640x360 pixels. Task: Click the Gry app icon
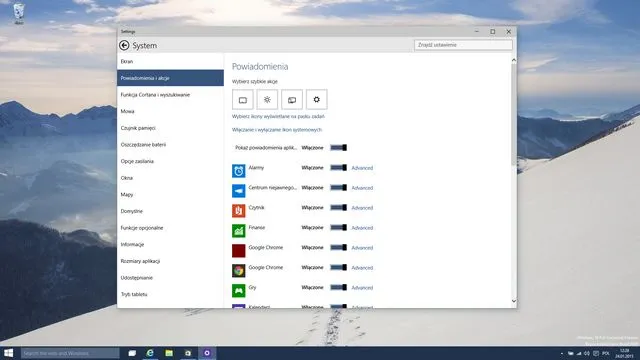[239, 291]
